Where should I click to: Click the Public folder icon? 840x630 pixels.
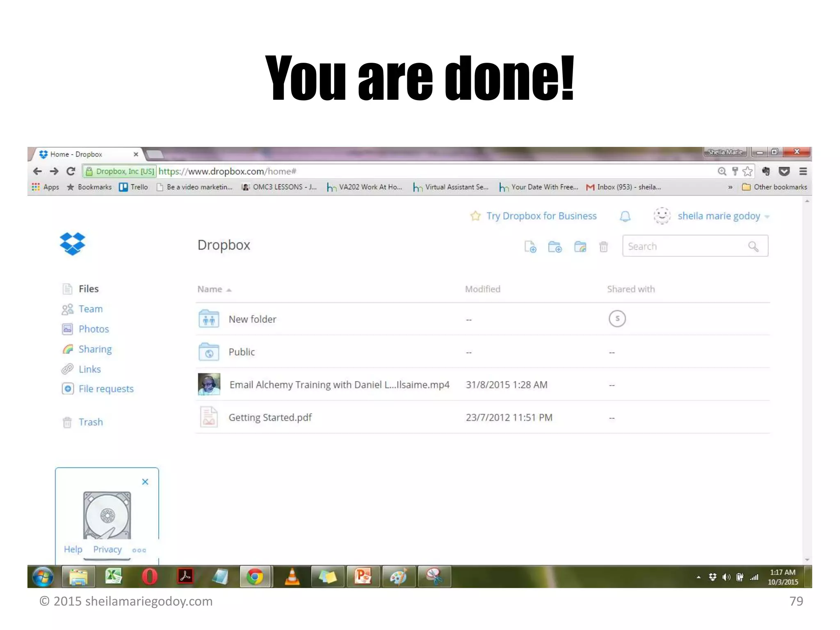(209, 352)
